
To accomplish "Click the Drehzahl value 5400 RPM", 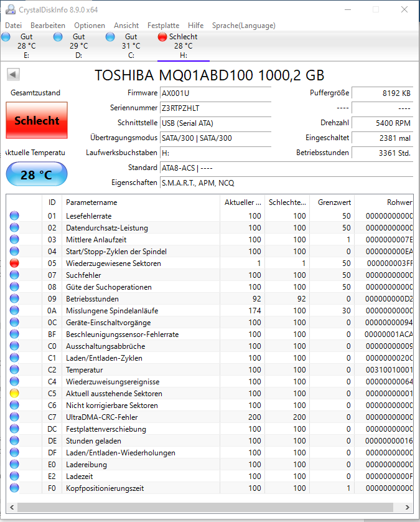I will tap(383, 123).
